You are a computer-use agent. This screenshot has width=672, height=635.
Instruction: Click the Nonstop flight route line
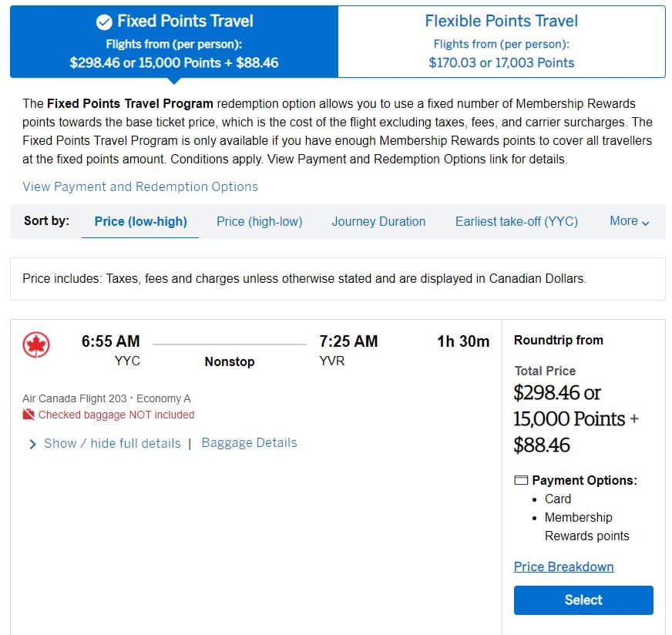tap(230, 344)
